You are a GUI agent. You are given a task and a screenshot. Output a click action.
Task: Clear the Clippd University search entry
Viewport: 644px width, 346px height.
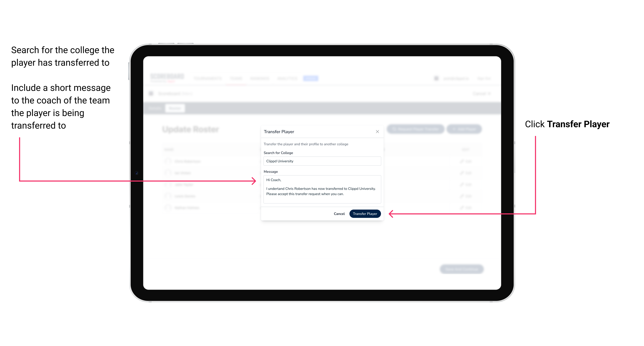321,161
